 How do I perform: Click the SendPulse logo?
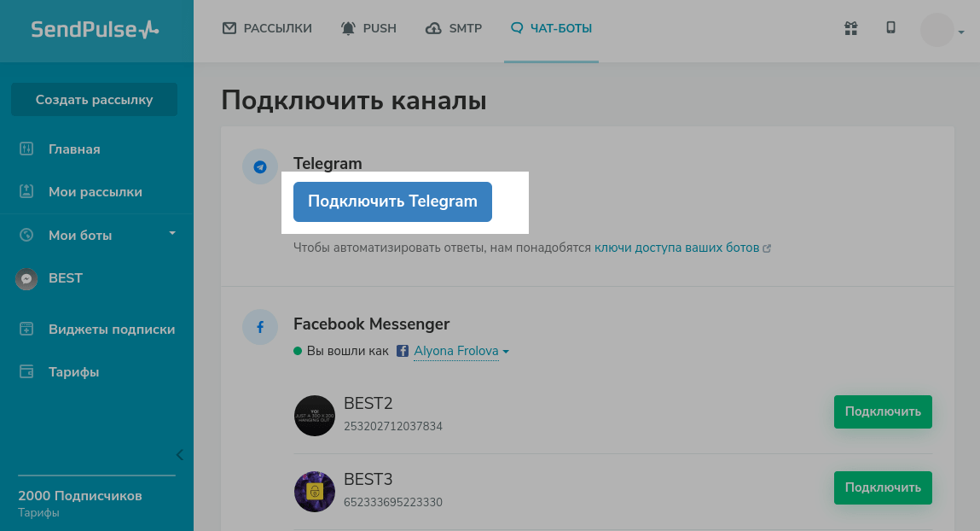click(95, 29)
